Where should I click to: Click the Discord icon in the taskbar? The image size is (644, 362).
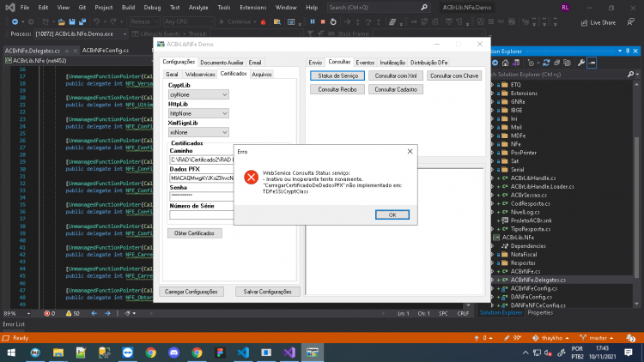pos(173,353)
